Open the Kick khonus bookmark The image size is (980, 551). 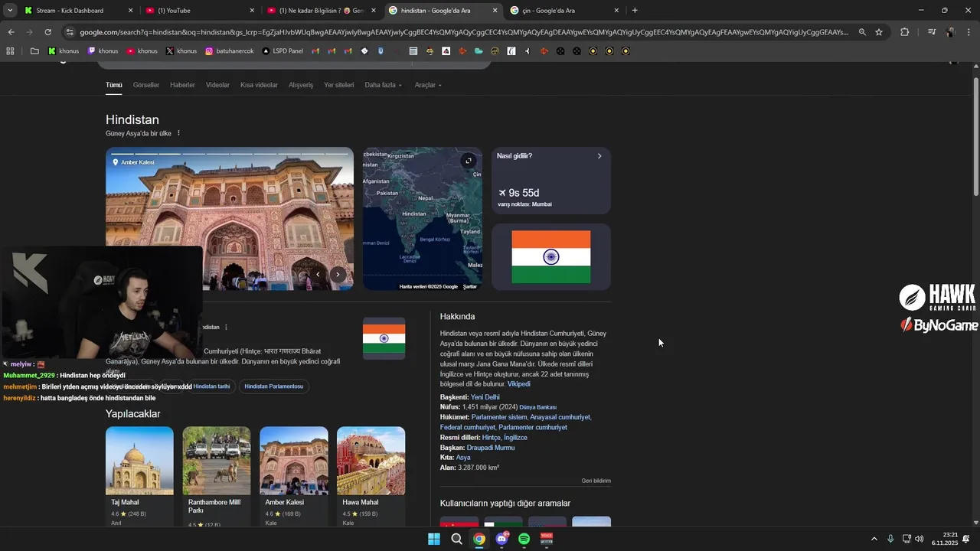pos(64,51)
